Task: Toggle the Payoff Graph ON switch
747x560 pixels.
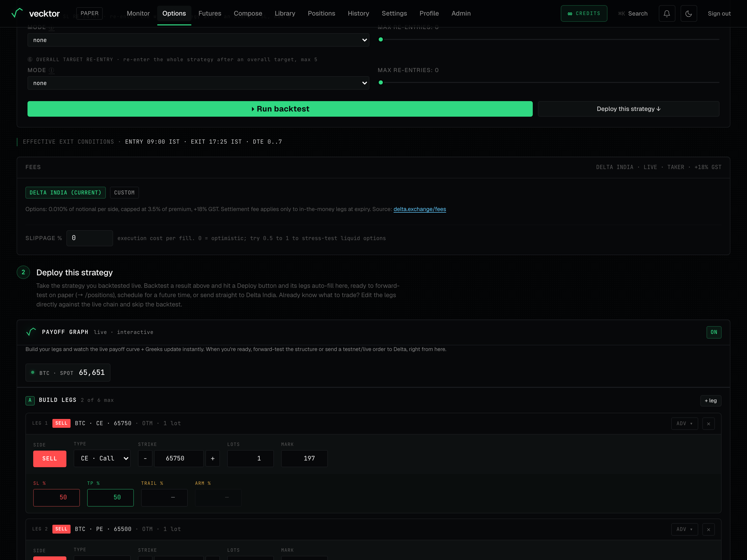Action: click(714, 332)
